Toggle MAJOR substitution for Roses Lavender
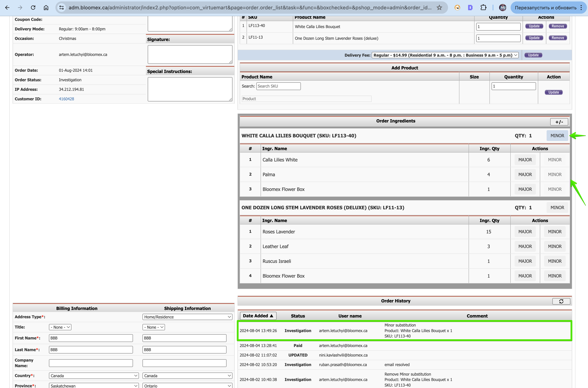This screenshot has height=388, width=588. click(525, 232)
